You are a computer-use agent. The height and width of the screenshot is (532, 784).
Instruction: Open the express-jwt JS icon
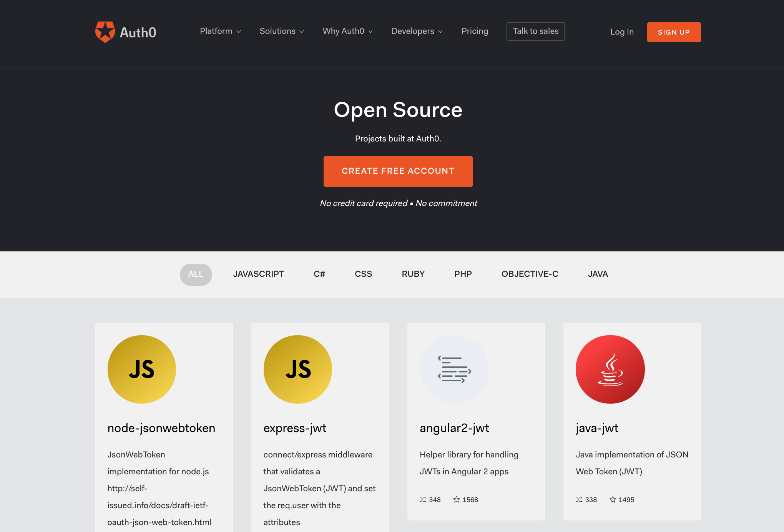tap(298, 369)
